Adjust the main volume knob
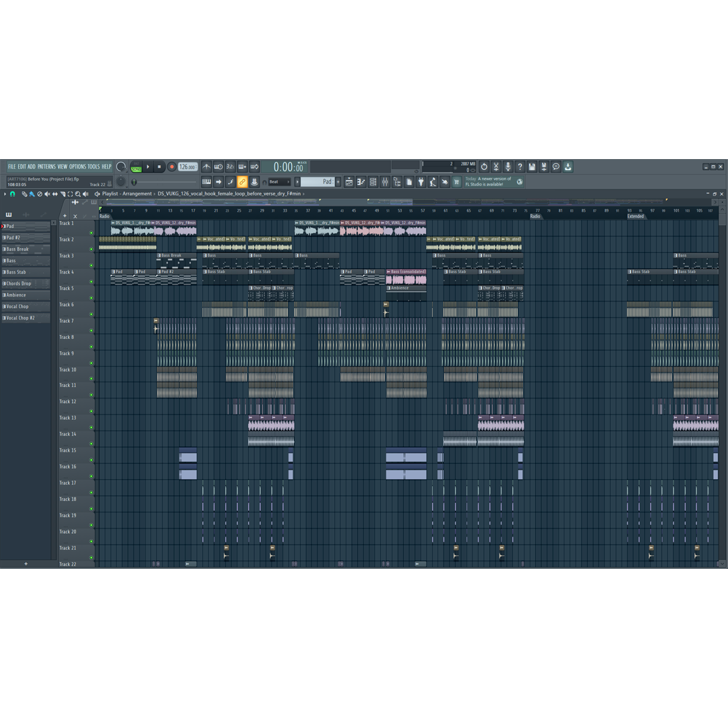Image resolution: width=728 pixels, height=728 pixels. pyautogui.click(x=121, y=166)
